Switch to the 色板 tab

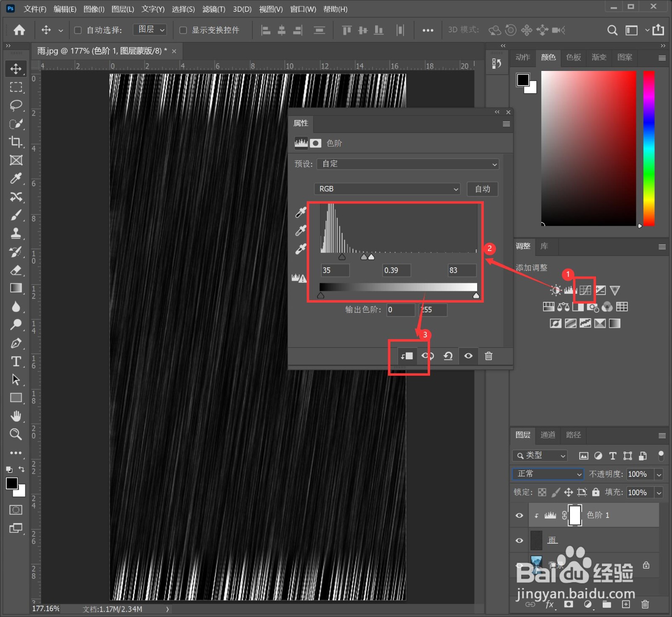point(573,58)
